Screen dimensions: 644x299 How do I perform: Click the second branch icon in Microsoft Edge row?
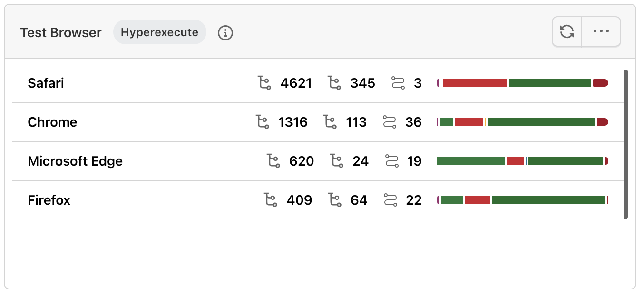point(337,161)
